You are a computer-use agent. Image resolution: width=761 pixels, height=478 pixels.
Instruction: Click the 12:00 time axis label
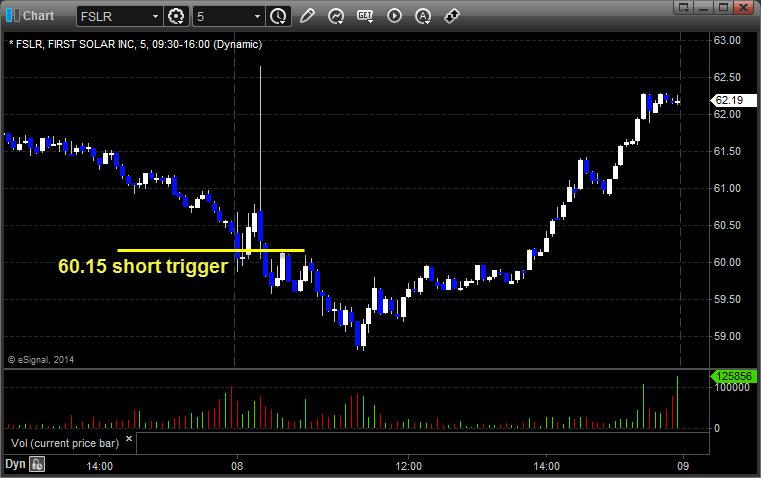click(x=408, y=466)
